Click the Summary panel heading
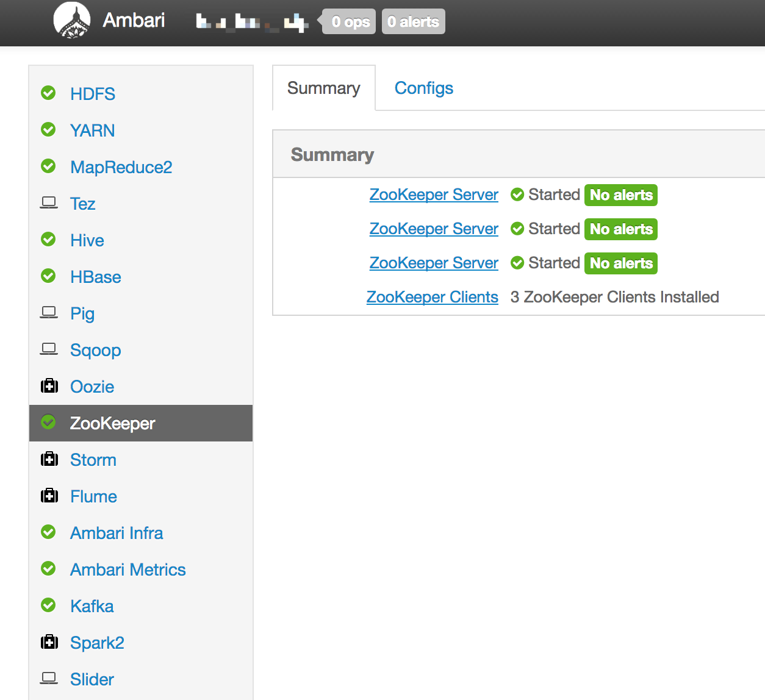The image size is (765, 700). point(332,155)
